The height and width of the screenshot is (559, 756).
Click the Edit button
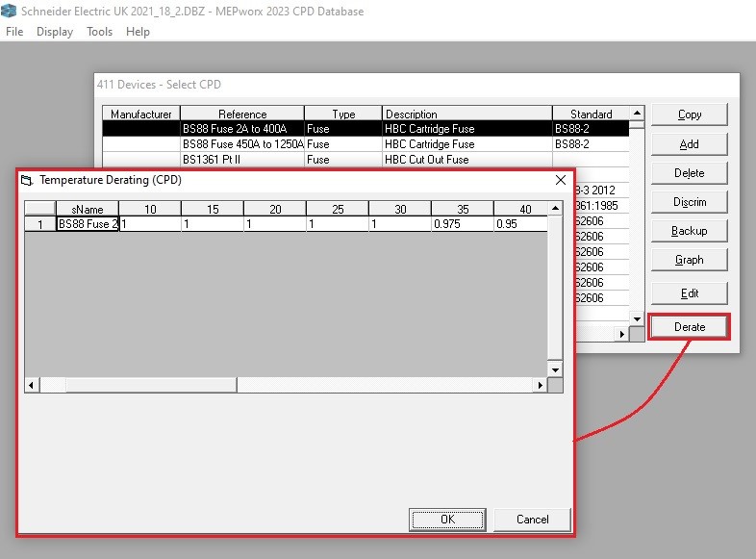pos(689,293)
